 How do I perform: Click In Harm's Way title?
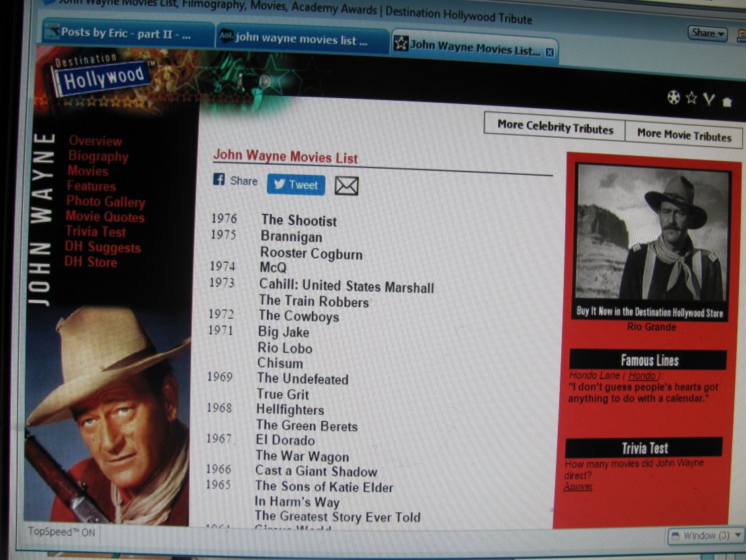[297, 502]
